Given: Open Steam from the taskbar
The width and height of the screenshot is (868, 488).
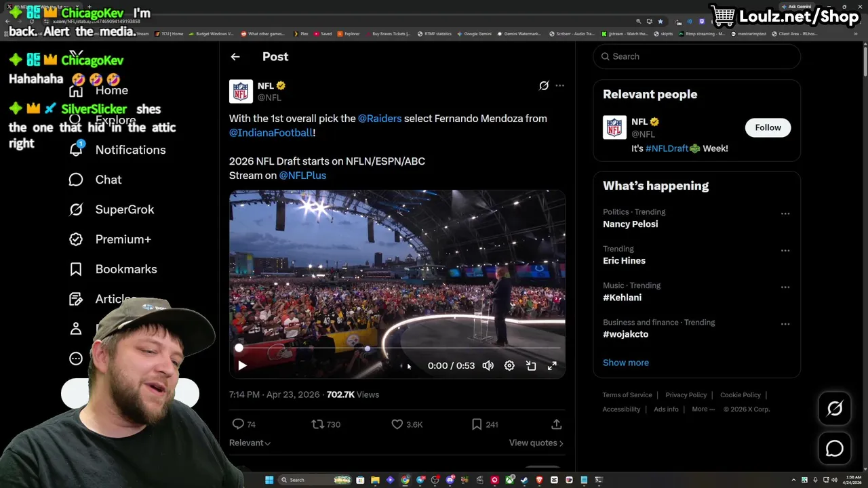Looking at the screenshot, I should (x=524, y=480).
